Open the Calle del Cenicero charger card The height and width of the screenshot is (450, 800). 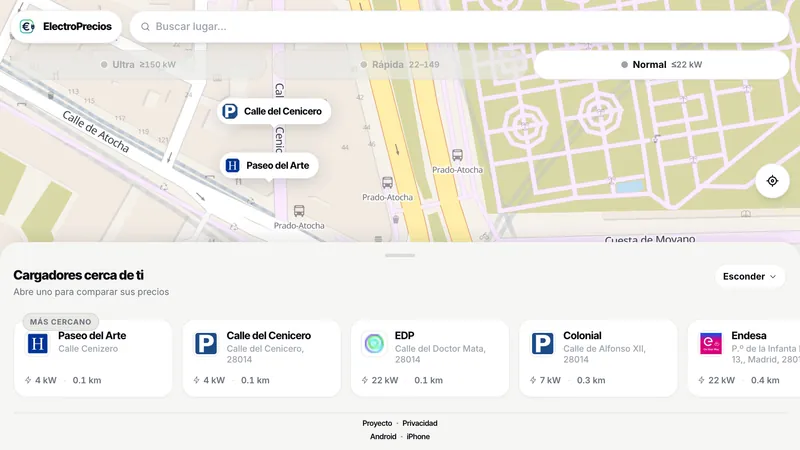[262, 358]
